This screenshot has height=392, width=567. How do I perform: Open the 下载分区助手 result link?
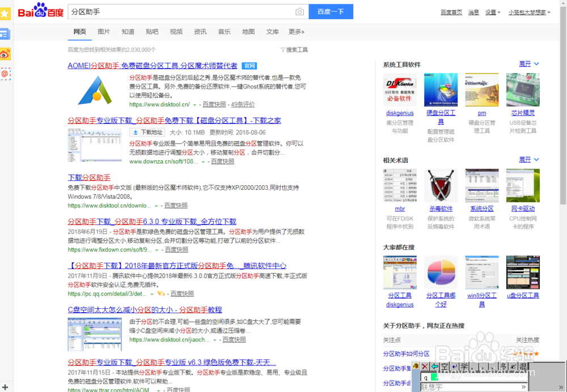tap(89, 177)
